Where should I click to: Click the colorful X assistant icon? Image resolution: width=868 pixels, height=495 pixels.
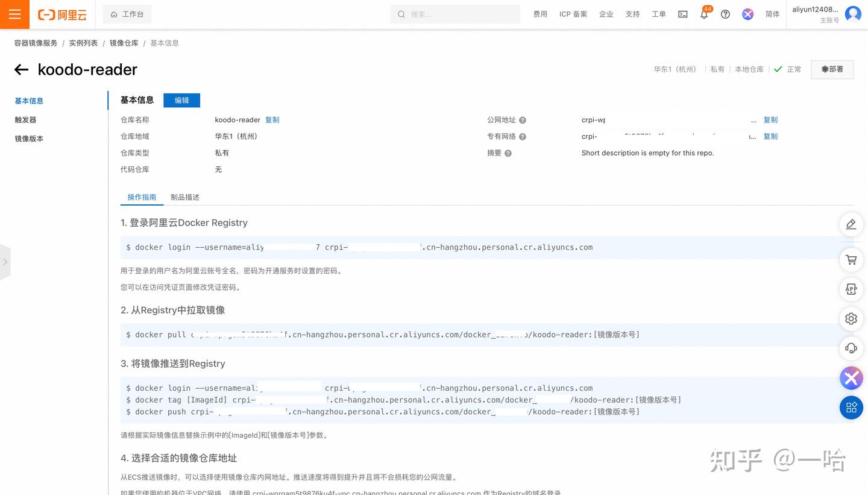851,378
